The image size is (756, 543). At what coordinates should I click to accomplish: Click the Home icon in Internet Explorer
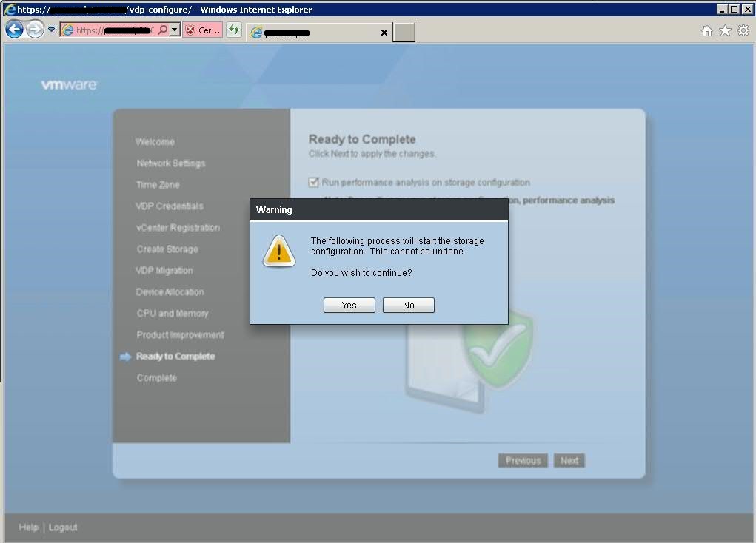pyautogui.click(x=707, y=31)
